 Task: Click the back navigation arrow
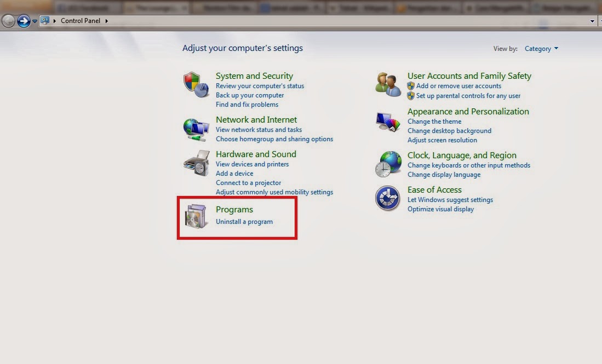8,21
